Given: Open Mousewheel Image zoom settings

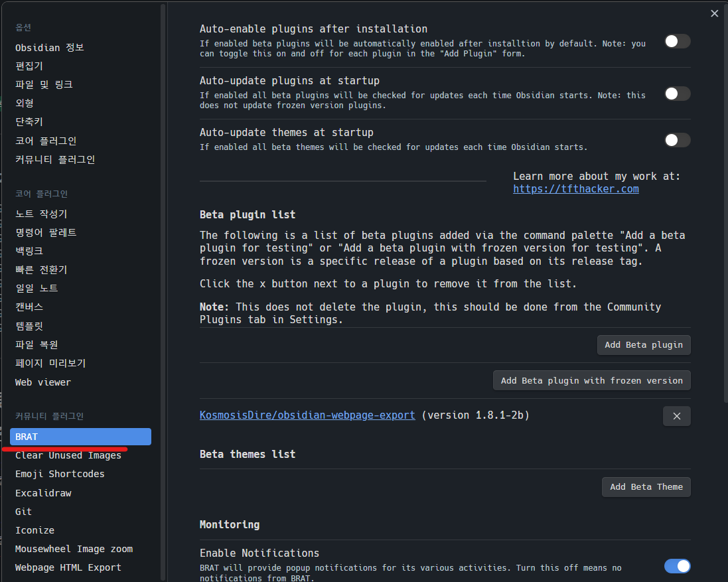Looking at the screenshot, I should [x=80, y=549].
